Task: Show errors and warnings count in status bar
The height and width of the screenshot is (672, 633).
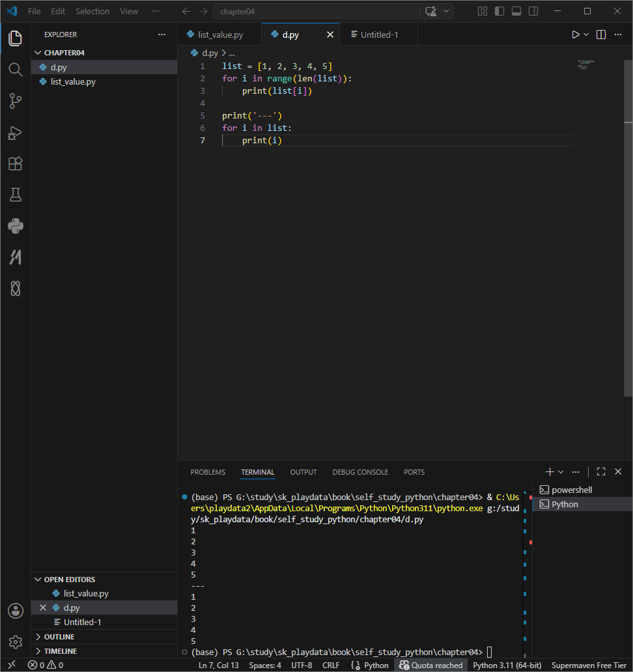Action: 46,665
